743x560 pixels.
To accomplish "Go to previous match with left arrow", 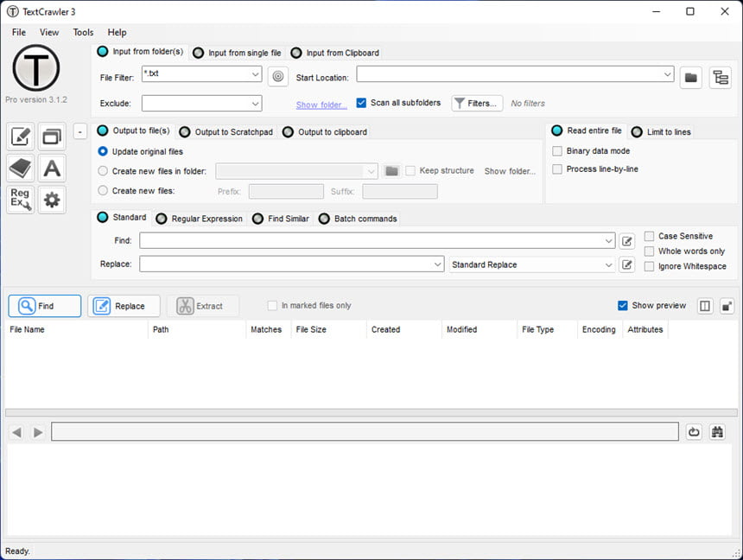I will (17, 432).
